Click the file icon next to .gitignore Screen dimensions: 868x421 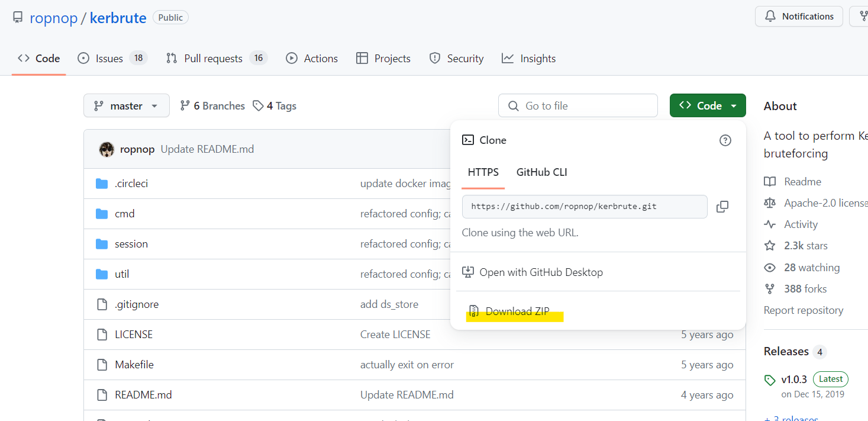pos(102,304)
